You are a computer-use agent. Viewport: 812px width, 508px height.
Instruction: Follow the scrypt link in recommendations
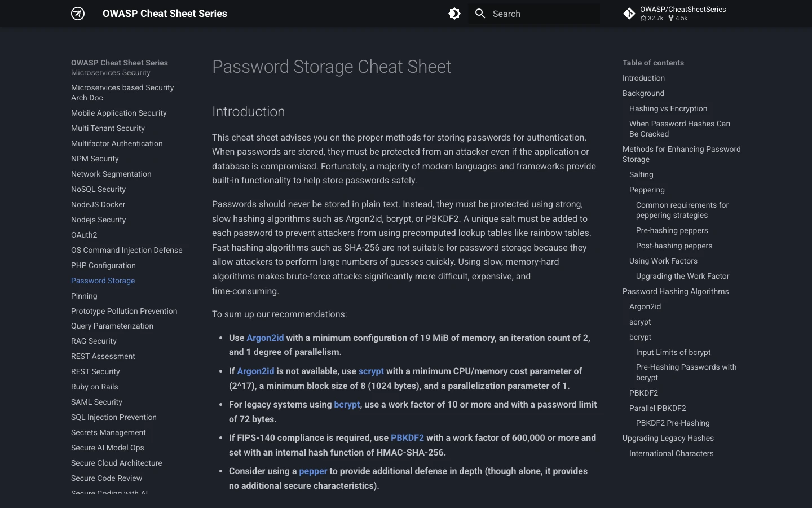click(371, 371)
